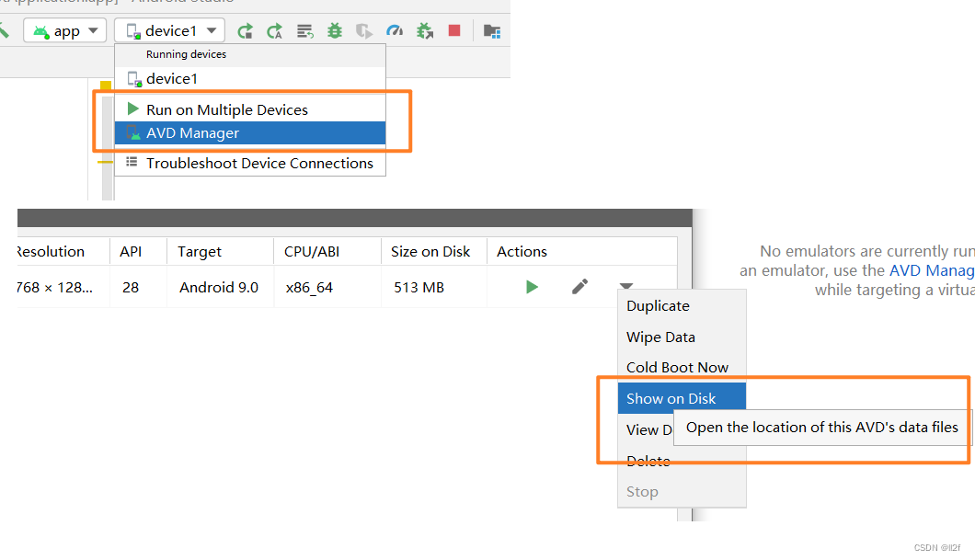Edit the AVD with the pencil icon
The height and width of the screenshot is (560, 975).
579,287
